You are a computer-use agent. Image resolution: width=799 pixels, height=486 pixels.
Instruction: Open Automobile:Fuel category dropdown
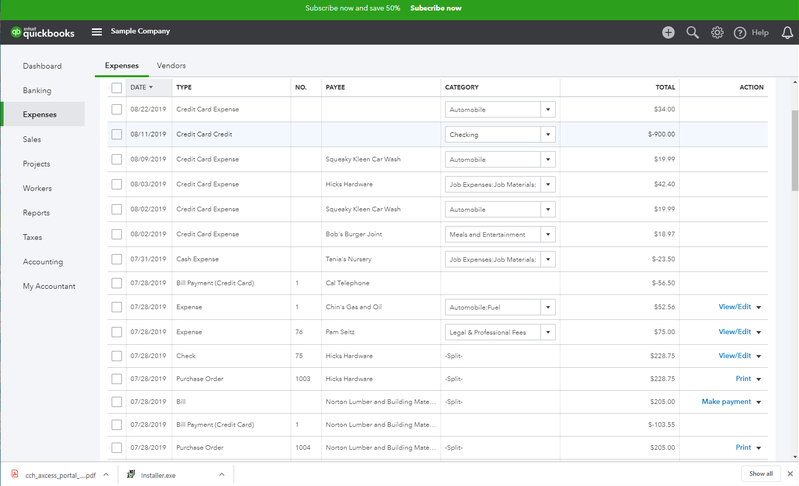click(548, 307)
